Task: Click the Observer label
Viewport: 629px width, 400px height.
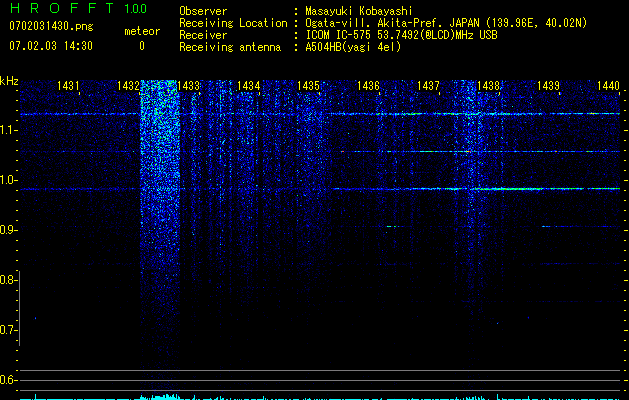Action: (203, 11)
